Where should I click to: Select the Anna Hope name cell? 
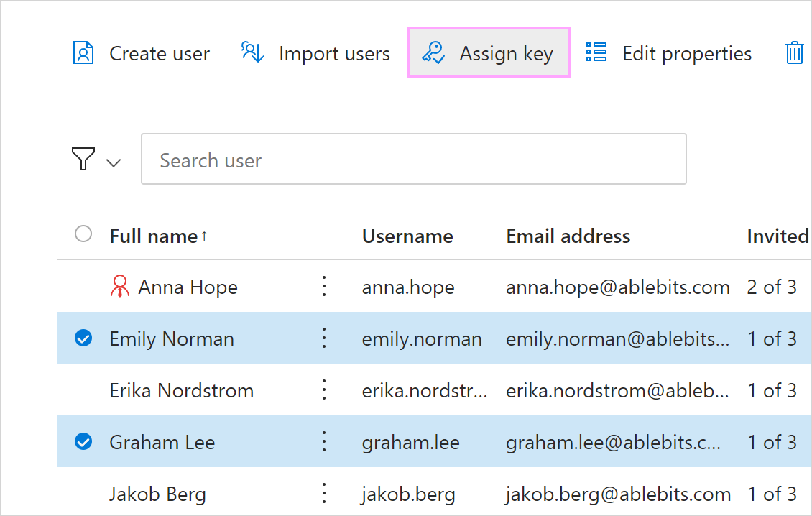click(188, 287)
